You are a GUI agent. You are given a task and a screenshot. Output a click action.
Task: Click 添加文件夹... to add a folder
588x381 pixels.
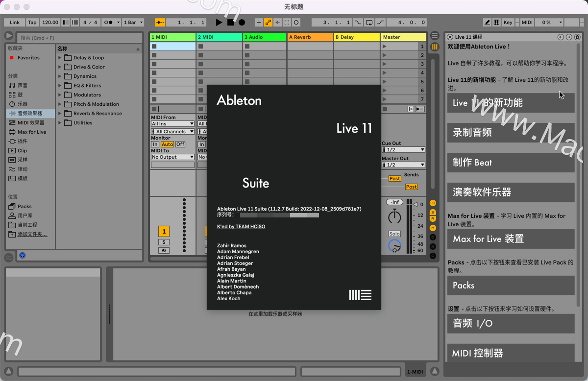click(32, 234)
